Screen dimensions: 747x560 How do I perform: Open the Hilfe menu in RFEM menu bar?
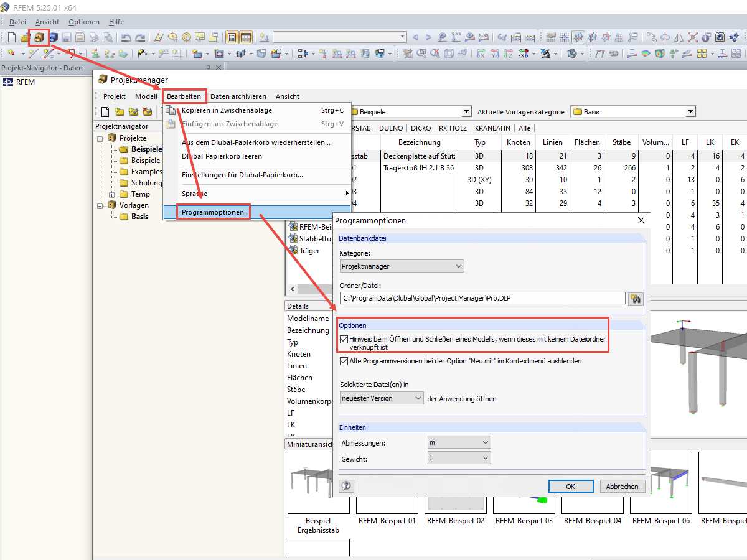(x=116, y=22)
